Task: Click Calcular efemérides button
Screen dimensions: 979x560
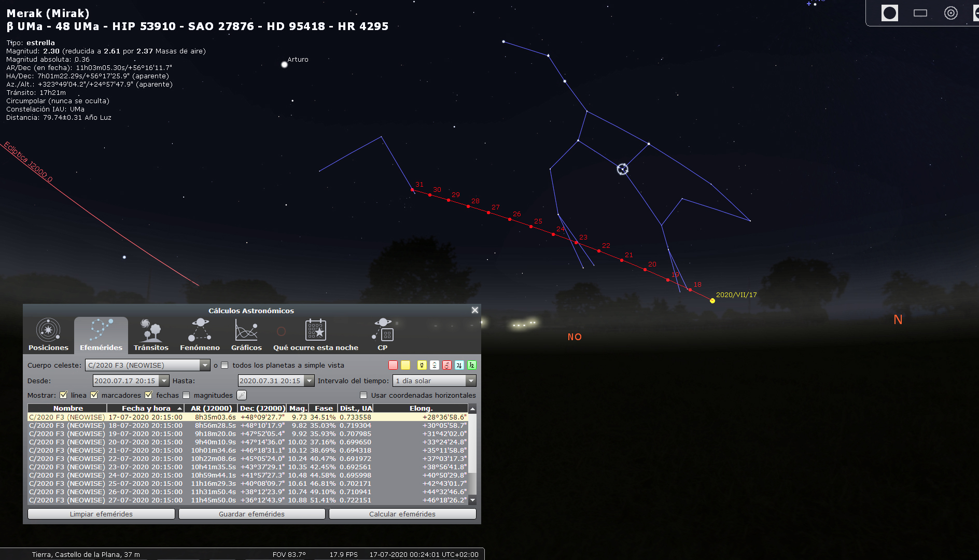Action: [x=402, y=514]
